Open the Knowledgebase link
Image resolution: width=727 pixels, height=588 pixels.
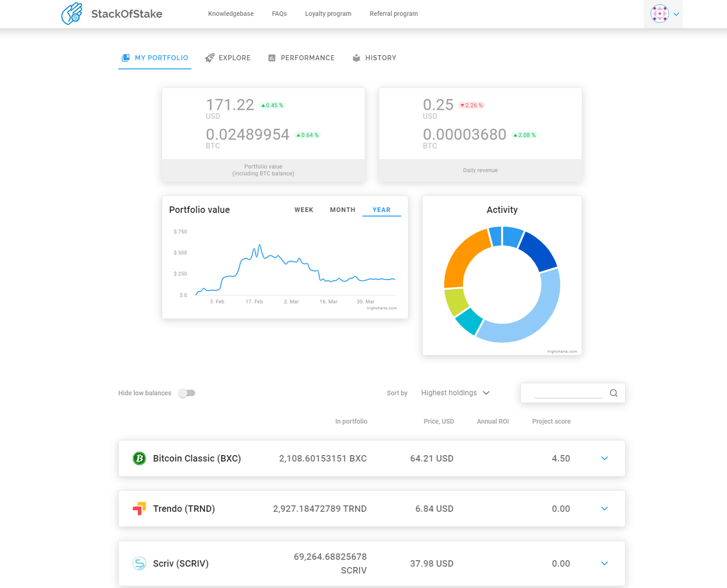(x=231, y=14)
